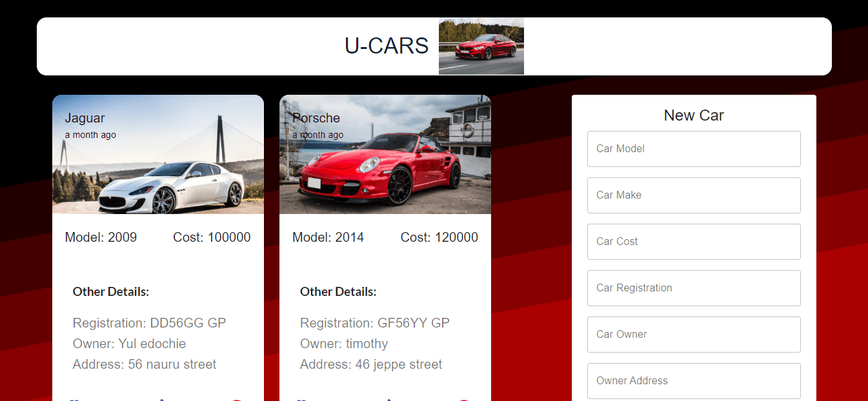Click the 'New Car' form heading
This screenshot has width=868, height=401.
coord(694,115)
